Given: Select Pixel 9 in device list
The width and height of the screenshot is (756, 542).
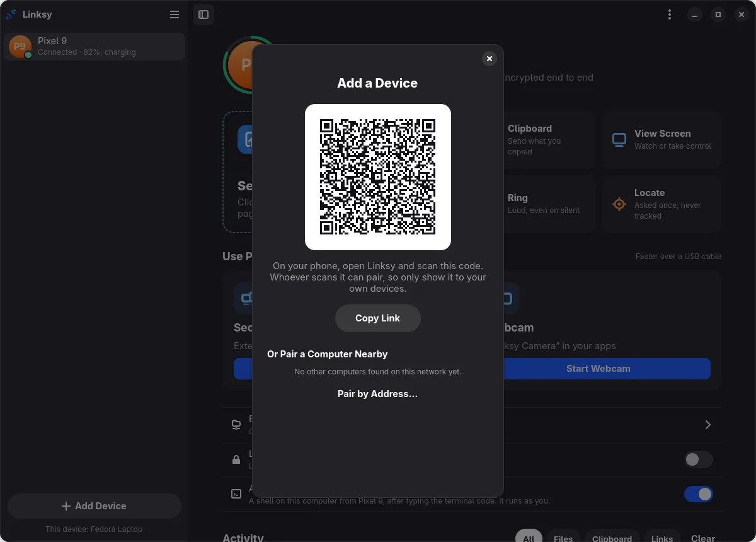Looking at the screenshot, I should click(x=94, y=47).
